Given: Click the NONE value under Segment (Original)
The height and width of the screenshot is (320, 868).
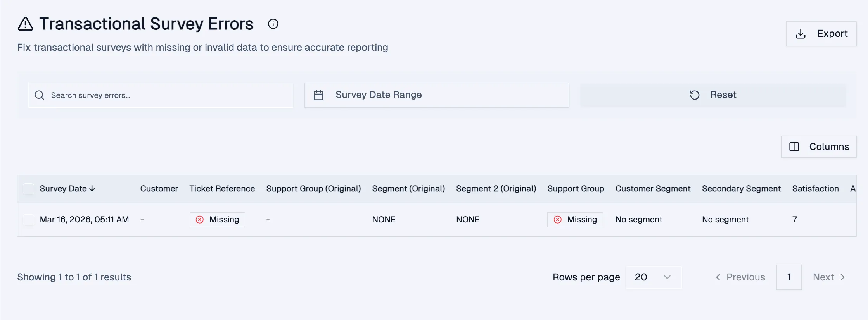Looking at the screenshot, I should point(384,220).
